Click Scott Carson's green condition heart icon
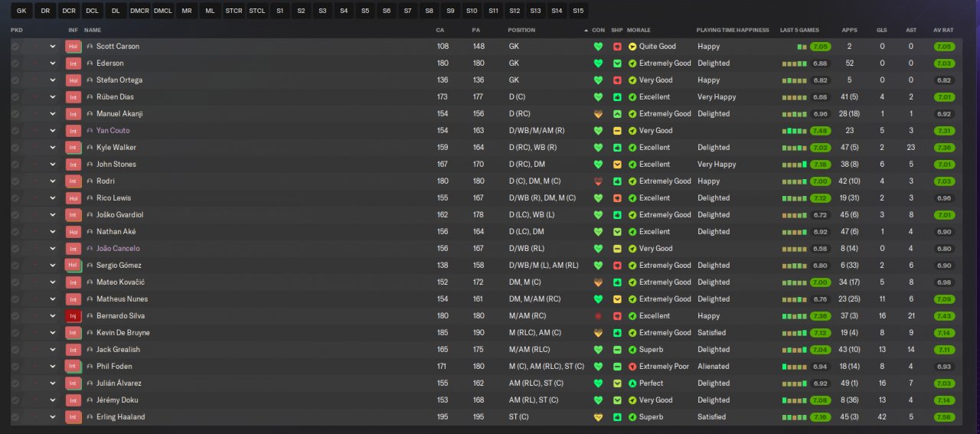 tap(598, 47)
